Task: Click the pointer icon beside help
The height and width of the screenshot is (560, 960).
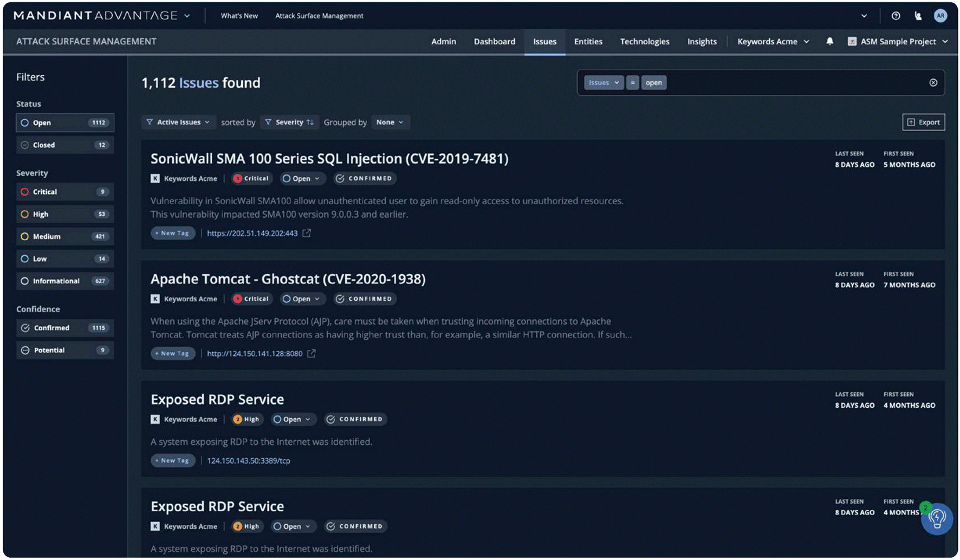Action: 918,16
